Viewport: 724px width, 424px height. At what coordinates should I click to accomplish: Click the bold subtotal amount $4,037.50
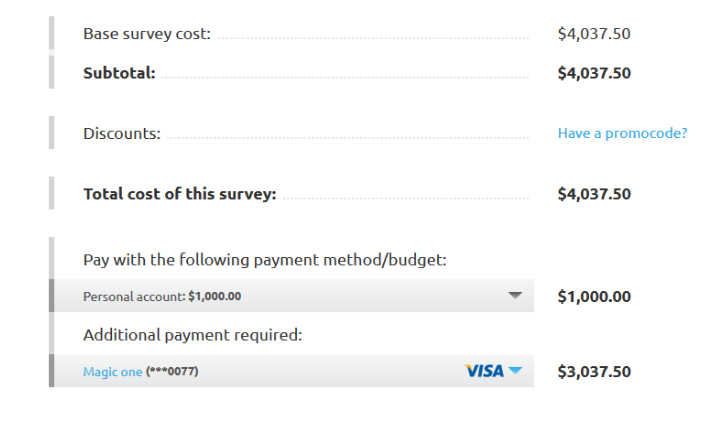coord(594,72)
